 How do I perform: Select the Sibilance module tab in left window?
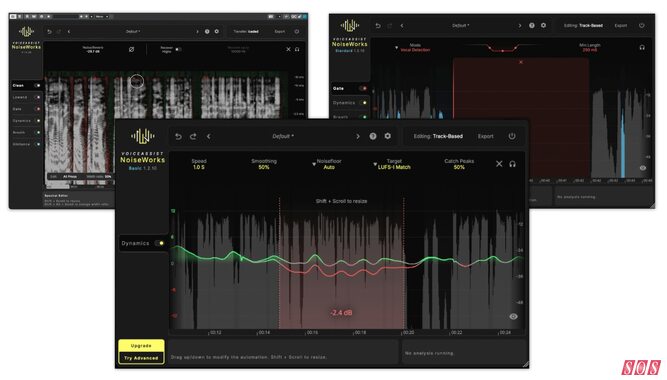click(26, 145)
